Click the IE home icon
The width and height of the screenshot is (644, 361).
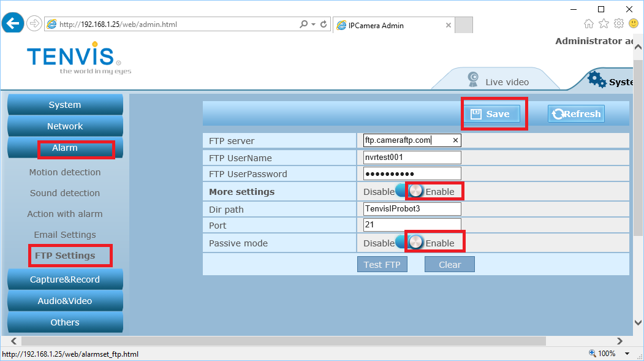point(589,24)
